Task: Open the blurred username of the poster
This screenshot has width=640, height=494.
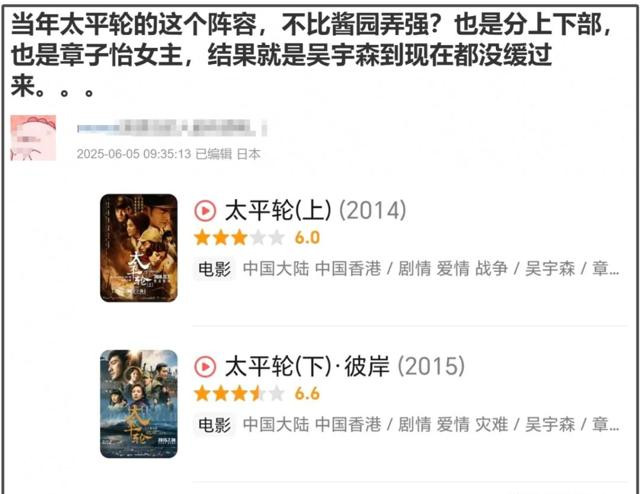Action: coord(172,128)
